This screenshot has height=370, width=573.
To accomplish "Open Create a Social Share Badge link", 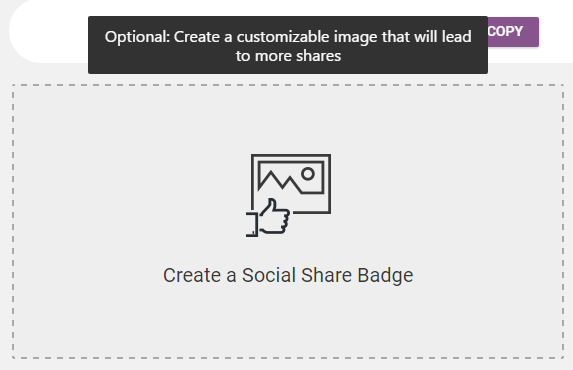I will (x=288, y=275).
